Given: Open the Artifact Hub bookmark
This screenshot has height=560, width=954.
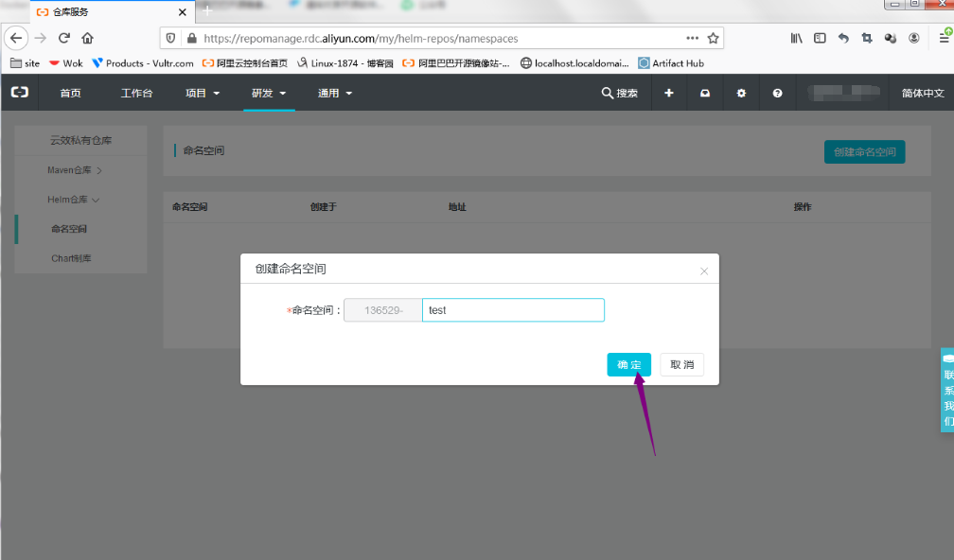Looking at the screenshot, I should point(670,63).
